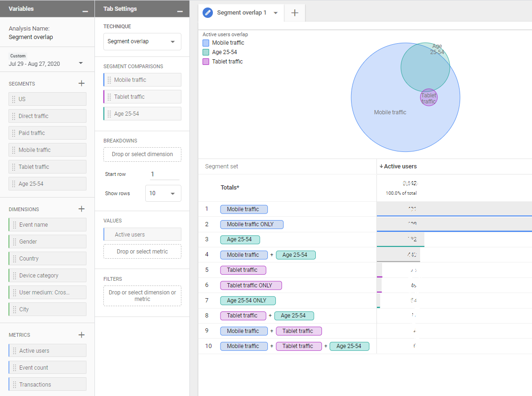Expand the Show rows dropdown
This screenshot has height=396, width=532.
click(163, 193)
